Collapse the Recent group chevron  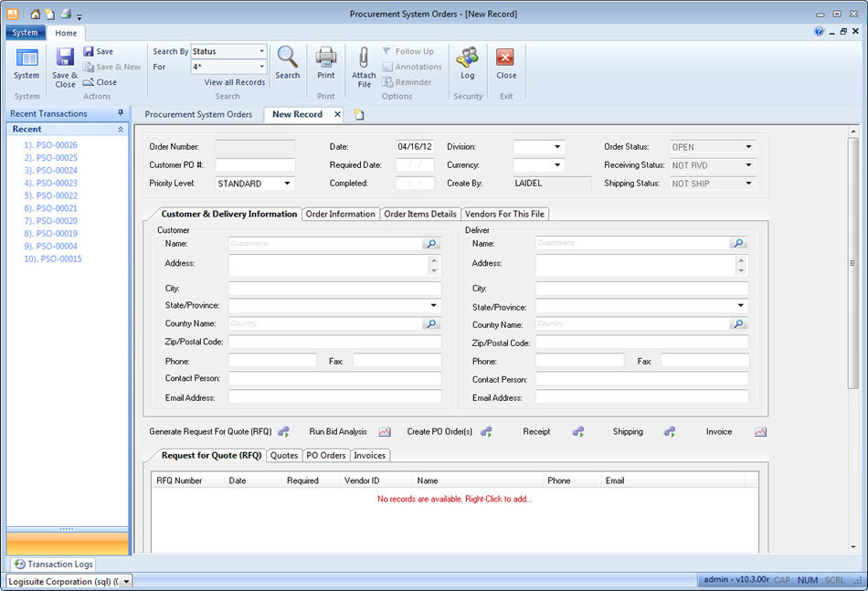121,130
